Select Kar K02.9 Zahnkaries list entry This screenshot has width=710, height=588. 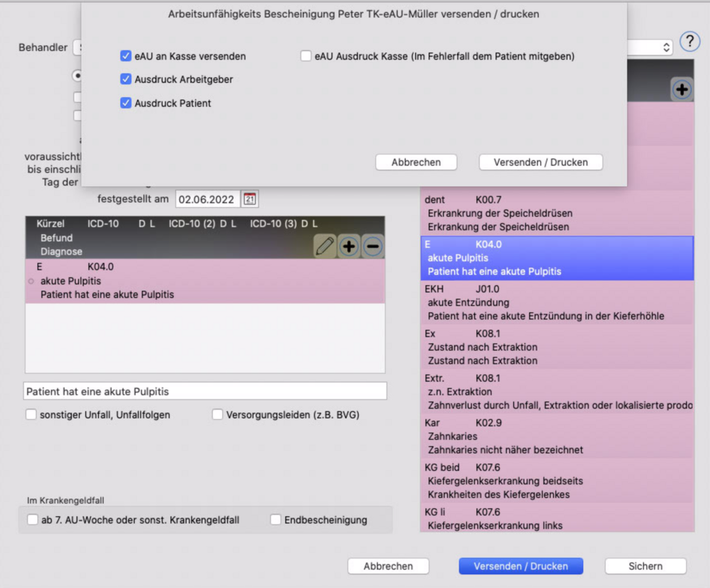tap(556, 437)
